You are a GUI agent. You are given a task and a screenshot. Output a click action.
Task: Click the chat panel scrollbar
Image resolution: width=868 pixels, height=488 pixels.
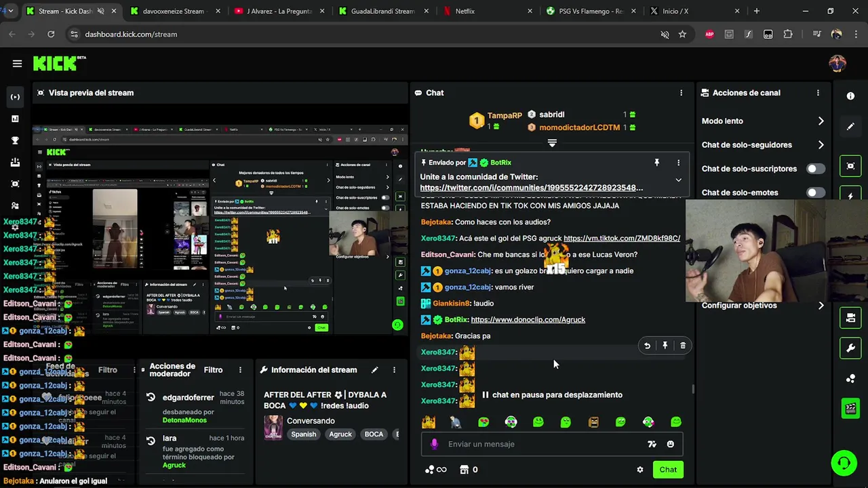click(x=692, y=388)
